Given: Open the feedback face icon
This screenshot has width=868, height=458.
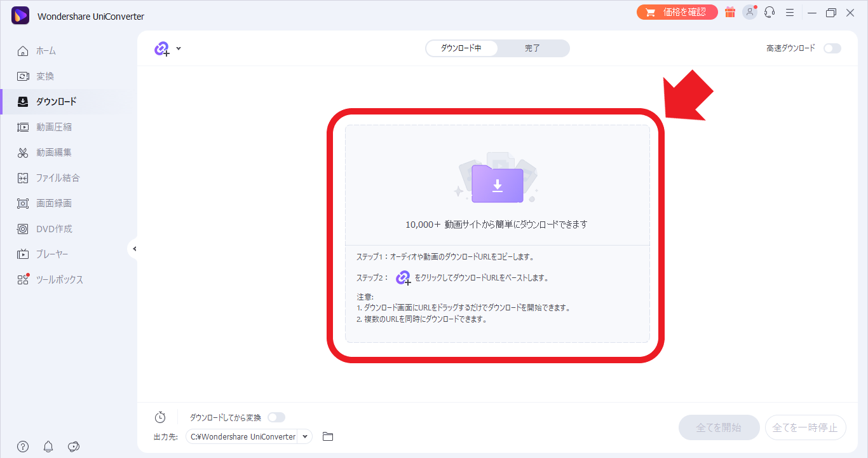Looking at the screenshot, I should (x=74, y=447).
